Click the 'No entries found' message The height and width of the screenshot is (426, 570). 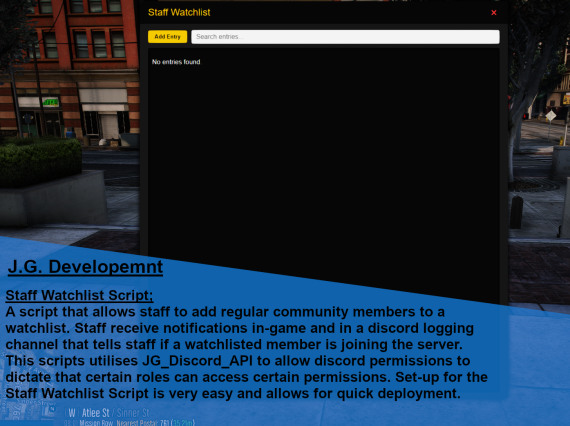pos(176,62)
